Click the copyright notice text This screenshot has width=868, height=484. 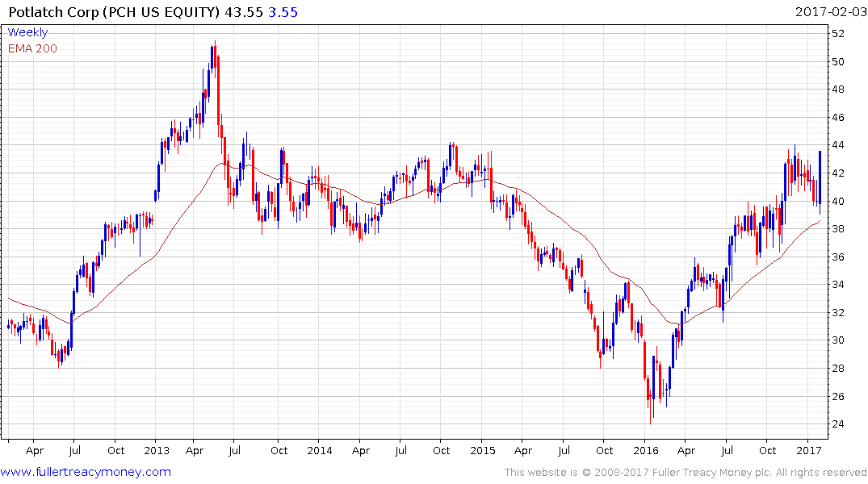click(x=686, y=473)
